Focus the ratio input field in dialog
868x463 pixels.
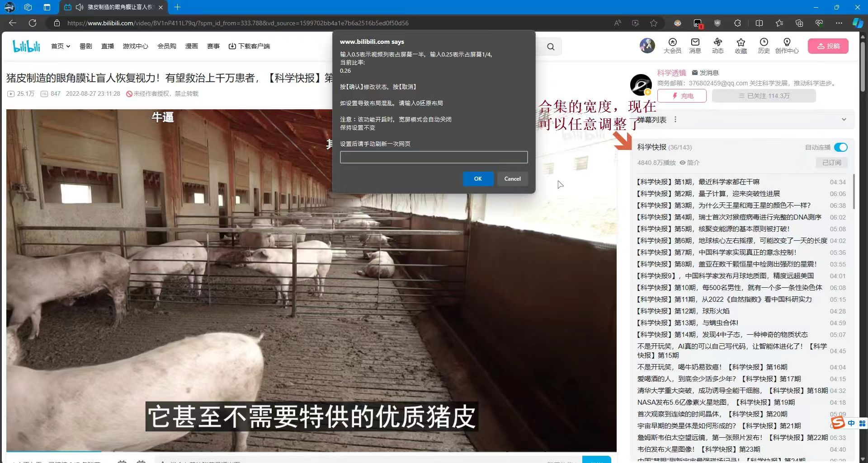[434, 157]
